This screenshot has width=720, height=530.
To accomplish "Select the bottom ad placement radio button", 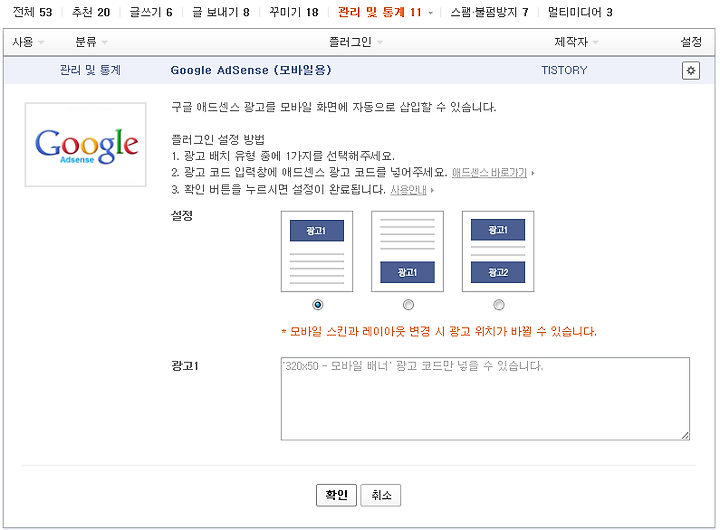I will [x=408, y=304].
